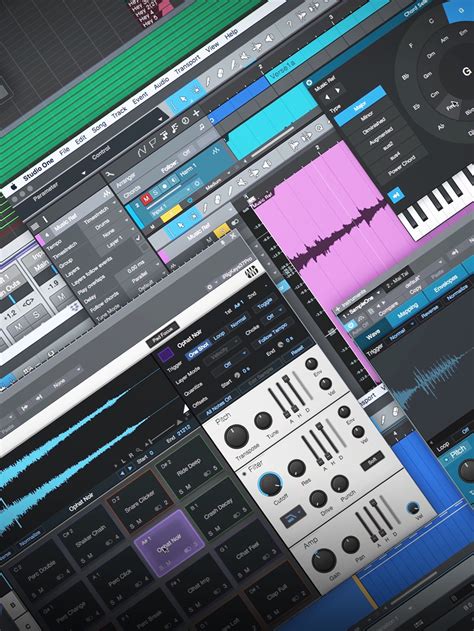The width and height of the screenshot is (474, 631).
Task: Select the Snare Clicker pad
Action: (140, 500)
